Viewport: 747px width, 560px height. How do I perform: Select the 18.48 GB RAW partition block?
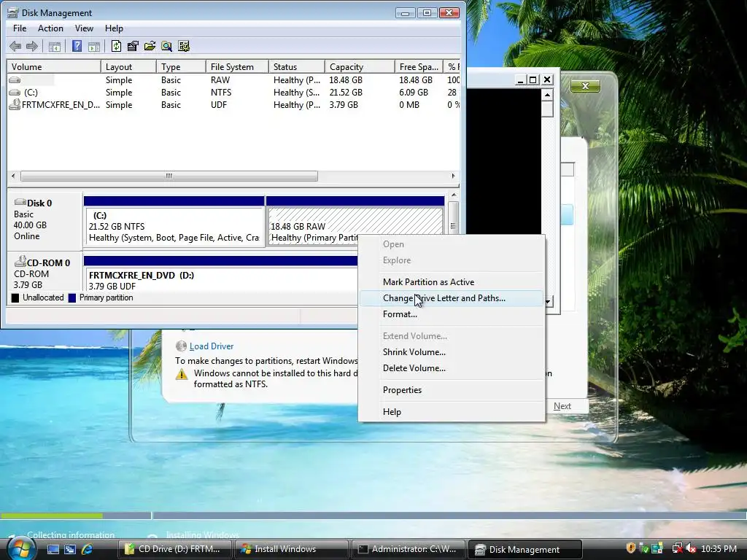pos(355,221)
